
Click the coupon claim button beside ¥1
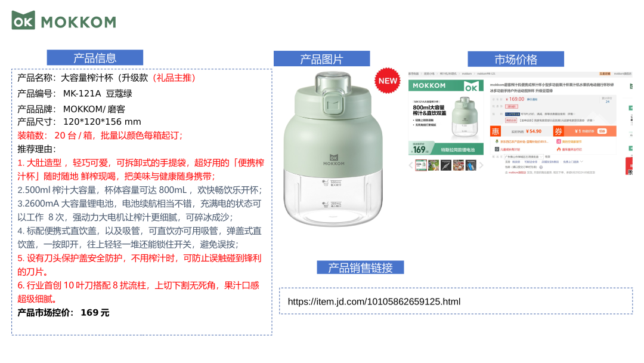click(602, 131)
